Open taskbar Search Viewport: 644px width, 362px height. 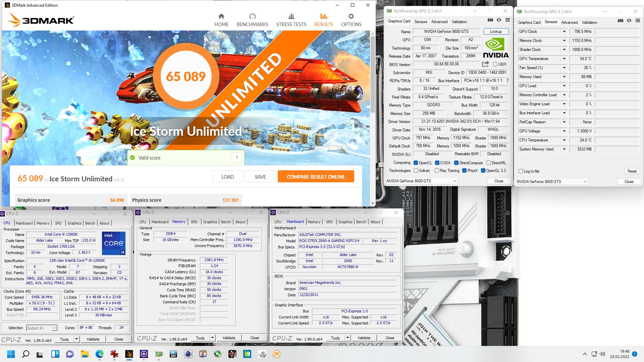25,354
